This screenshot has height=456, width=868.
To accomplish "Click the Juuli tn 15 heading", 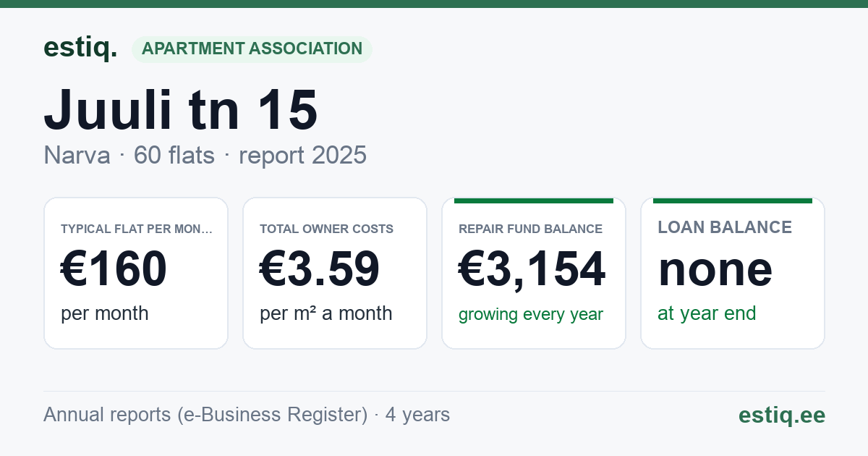I will 181,110.
